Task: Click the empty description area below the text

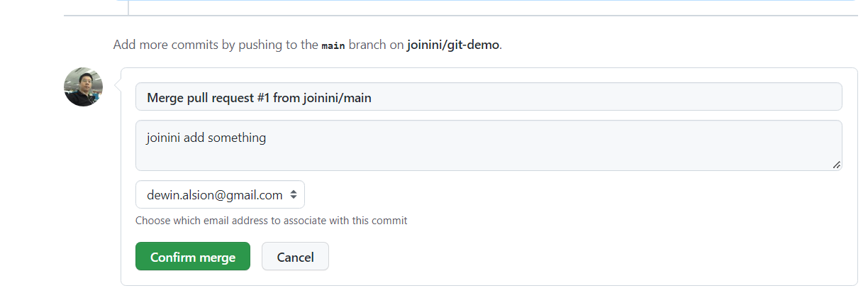Action: pyautogui.click(x=489, y=159)
